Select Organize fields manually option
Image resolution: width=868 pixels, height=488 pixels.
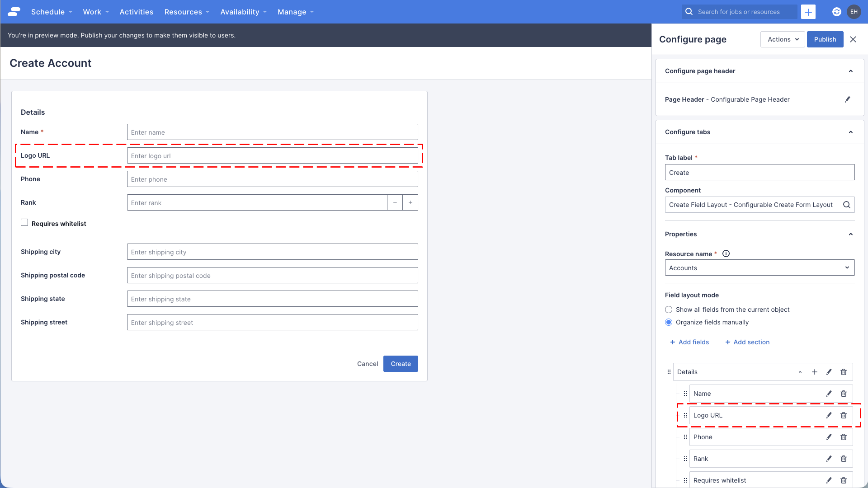coord(669,322)
